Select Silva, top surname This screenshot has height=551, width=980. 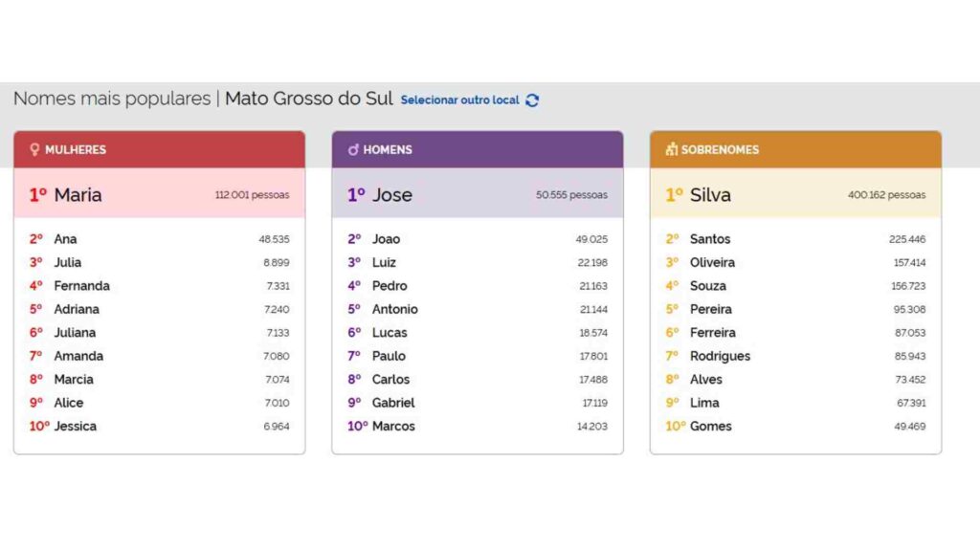(x=711, y=195)
